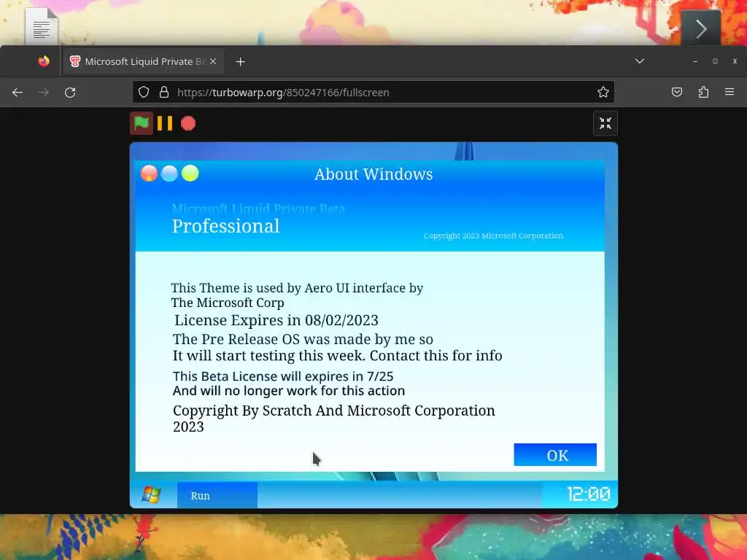Reload the page in Firefox
Image resolution: width=747 pixels, height=560 pixels.
tap(70, 93)
